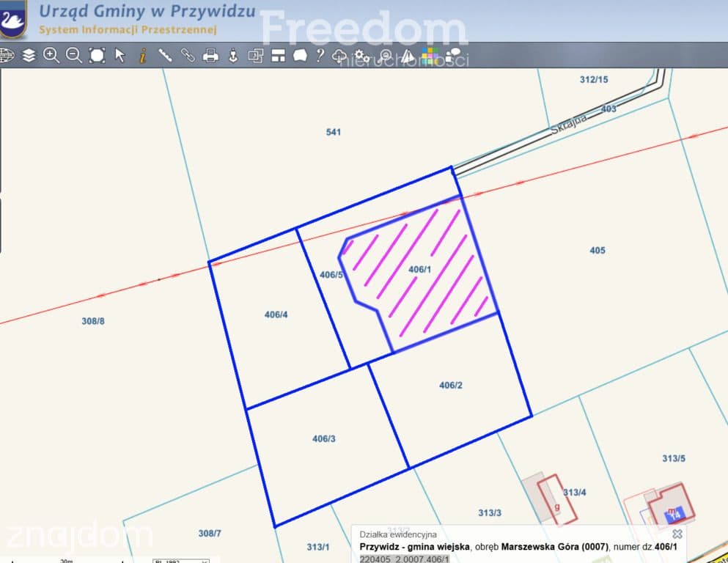The width and height of the screenshot is (728, 563).
Task: Click parcel label 308/8 on map
Action: 93,321
